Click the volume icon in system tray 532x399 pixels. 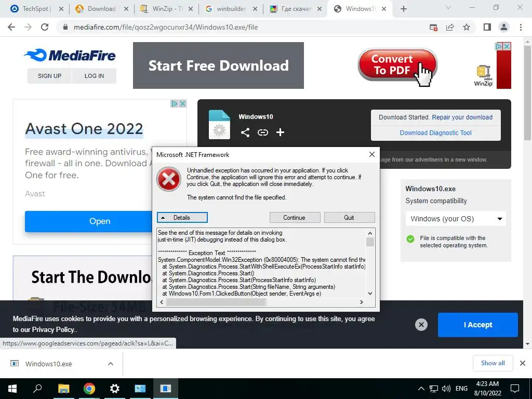point(446,389)
